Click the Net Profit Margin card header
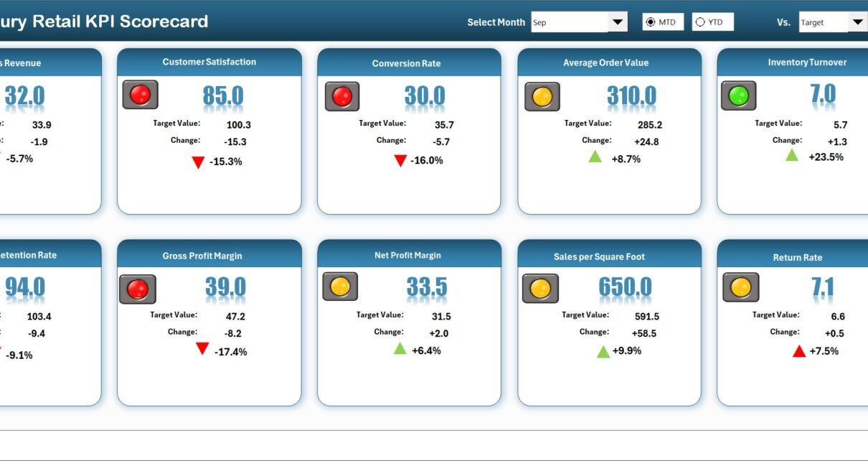Viewport: 868px width, 461px height. tap(408, 255)
